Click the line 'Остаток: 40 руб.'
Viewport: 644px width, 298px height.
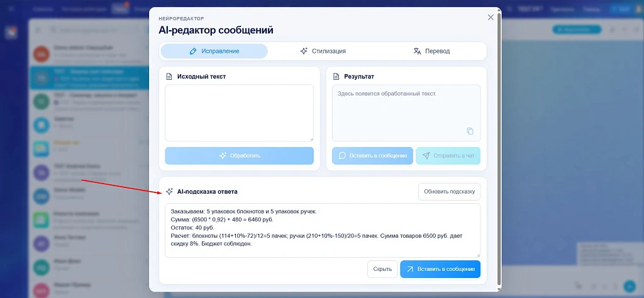coord(192,228)
